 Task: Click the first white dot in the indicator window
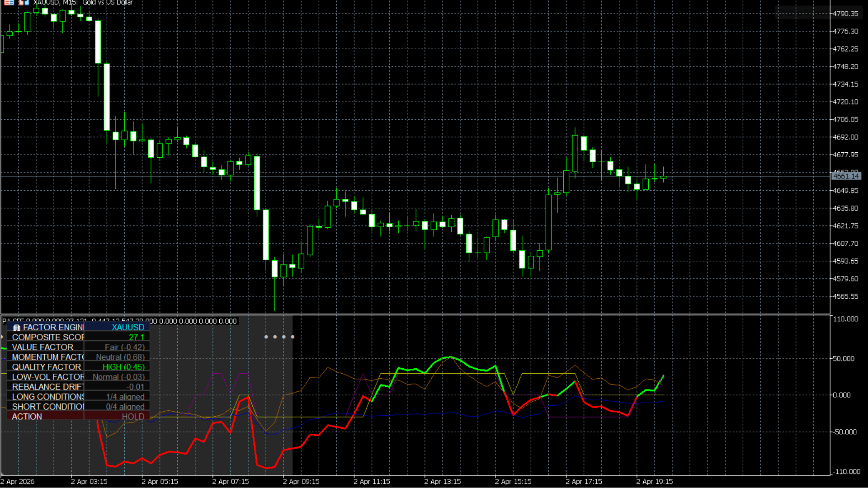(266, 337)
